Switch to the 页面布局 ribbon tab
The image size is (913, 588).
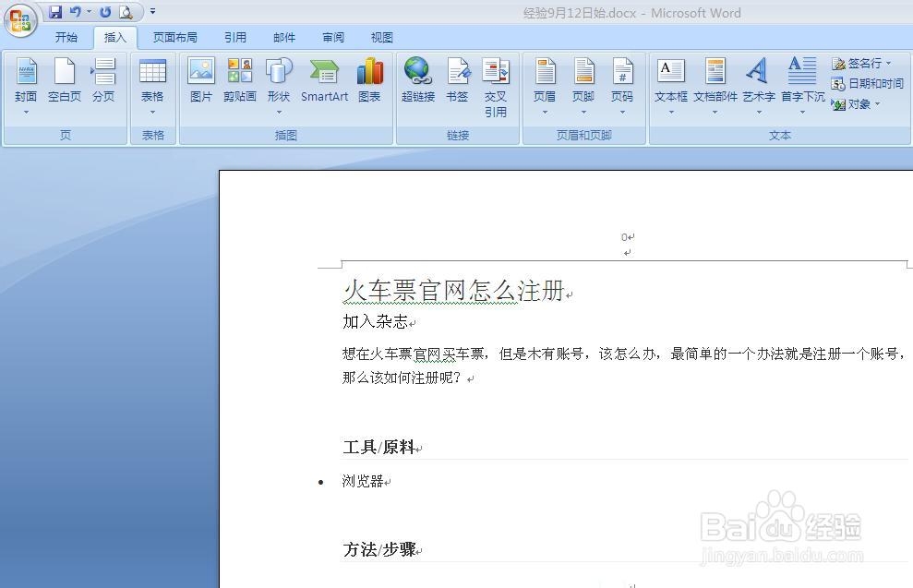click(x=175, y=37)
